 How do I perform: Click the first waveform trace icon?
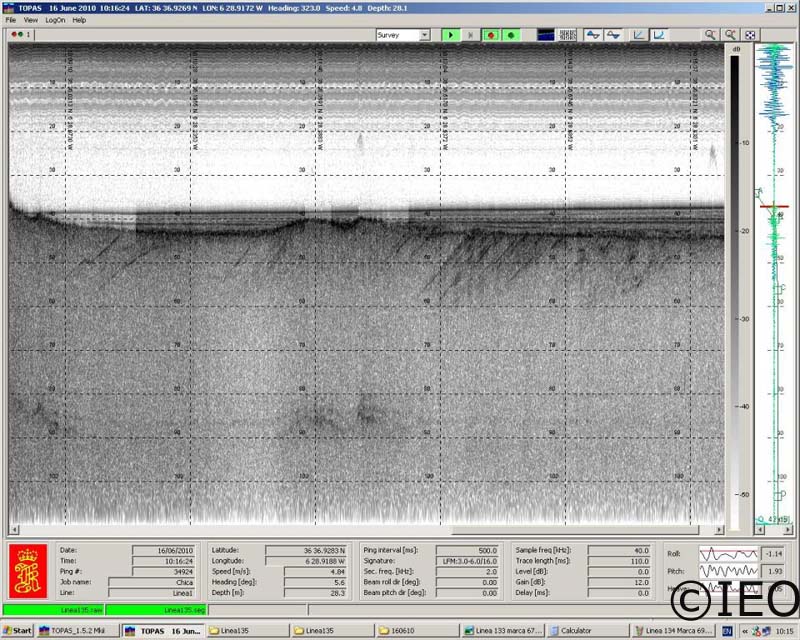coord(593,34)
